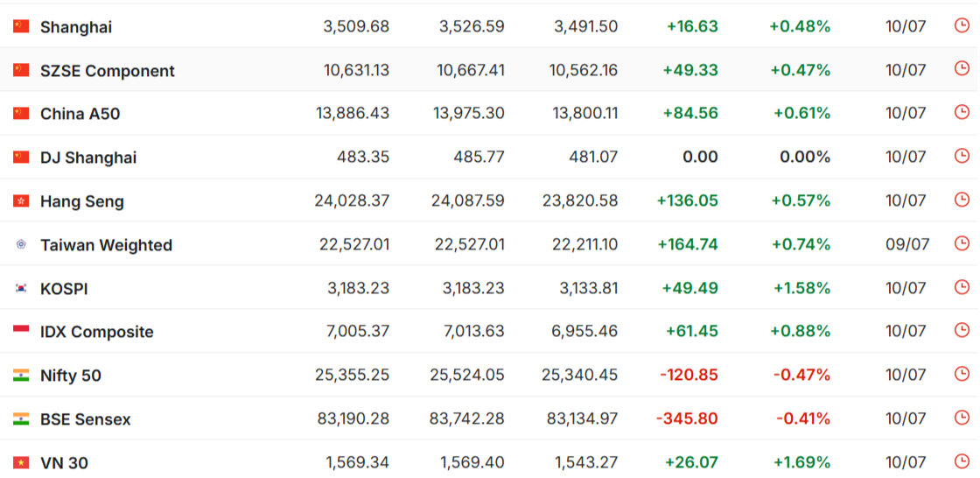Click the clock icon beside Hang Seng
This screenshot has width=980, height=478.
point(962,200)
